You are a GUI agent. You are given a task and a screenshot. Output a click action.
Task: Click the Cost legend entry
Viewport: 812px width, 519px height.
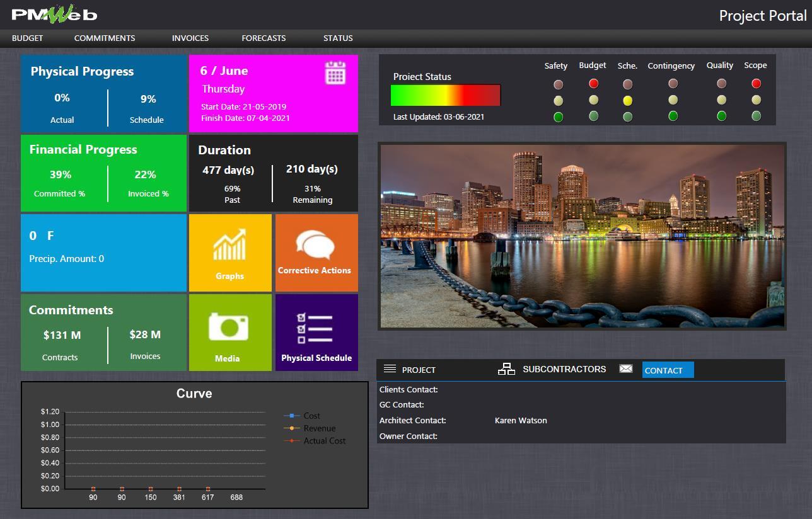click(303, 416)
